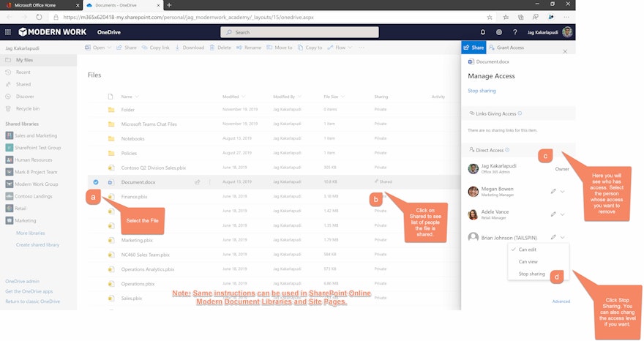Click Delete in the toolbar
Viewport: 644px width, 341px height.
220,48
